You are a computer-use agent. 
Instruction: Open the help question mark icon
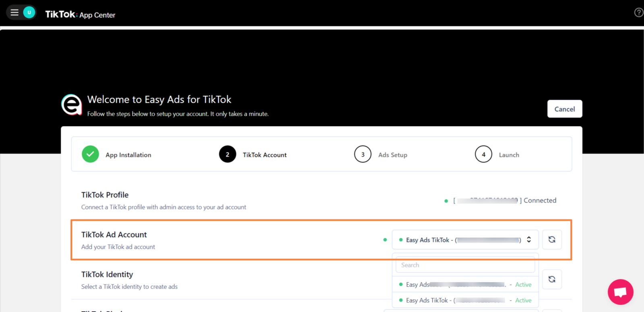pos(638,12)
